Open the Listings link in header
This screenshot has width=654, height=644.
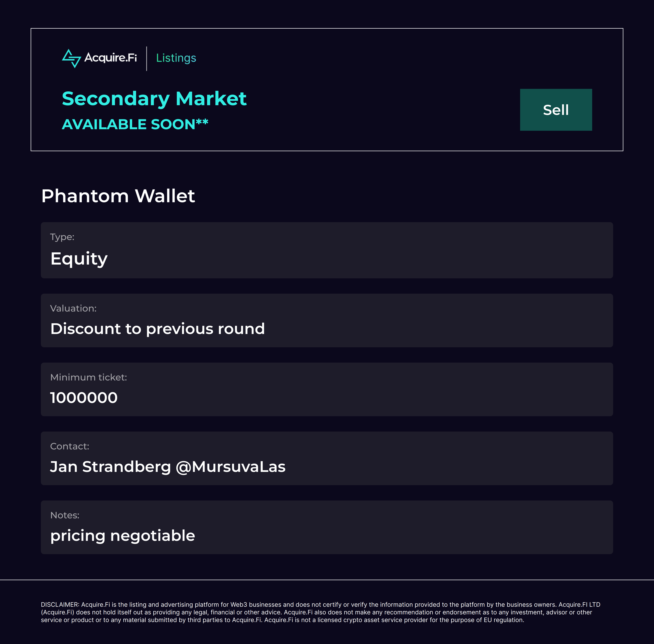click(176, 58)
